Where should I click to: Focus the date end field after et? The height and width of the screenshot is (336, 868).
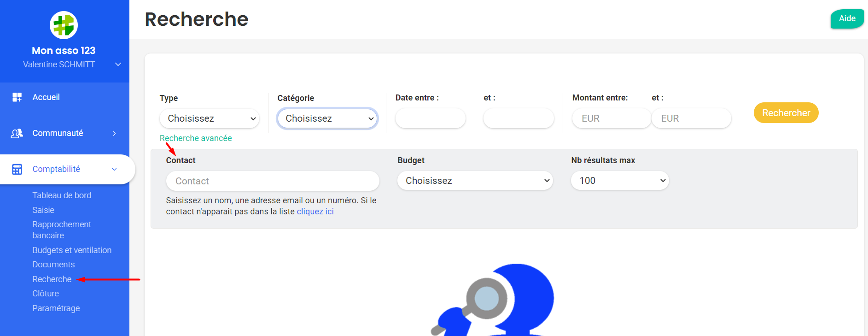pos(518,118)
